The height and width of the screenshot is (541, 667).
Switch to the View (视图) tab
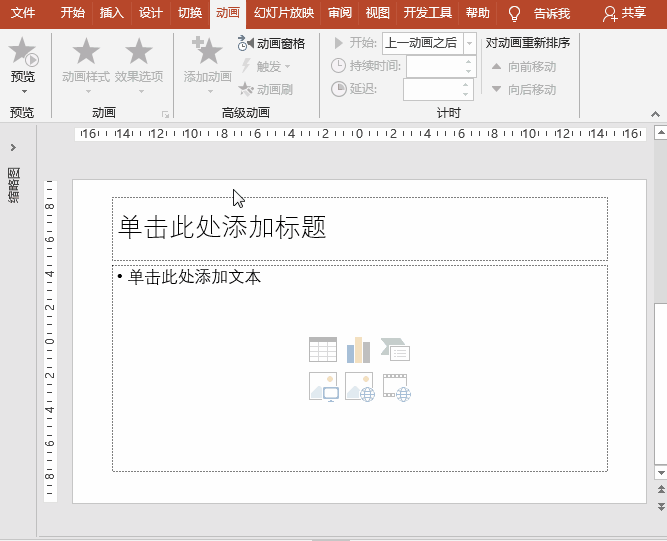(378, 13)
